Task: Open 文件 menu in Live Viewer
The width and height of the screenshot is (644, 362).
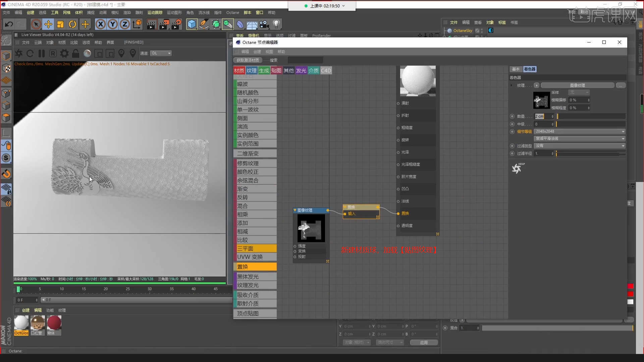Action: (x=26, y=43)
